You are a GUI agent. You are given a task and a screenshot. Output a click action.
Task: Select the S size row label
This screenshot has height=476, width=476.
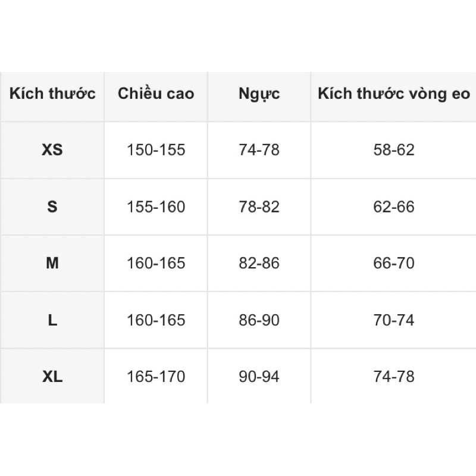tap(52, 206)
